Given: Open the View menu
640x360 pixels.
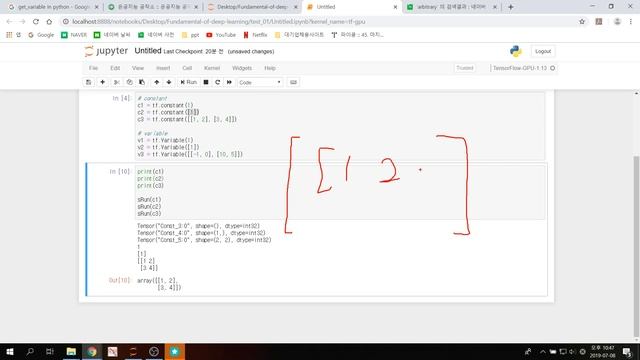Looking at the screenshot, I should pos(138,68).
